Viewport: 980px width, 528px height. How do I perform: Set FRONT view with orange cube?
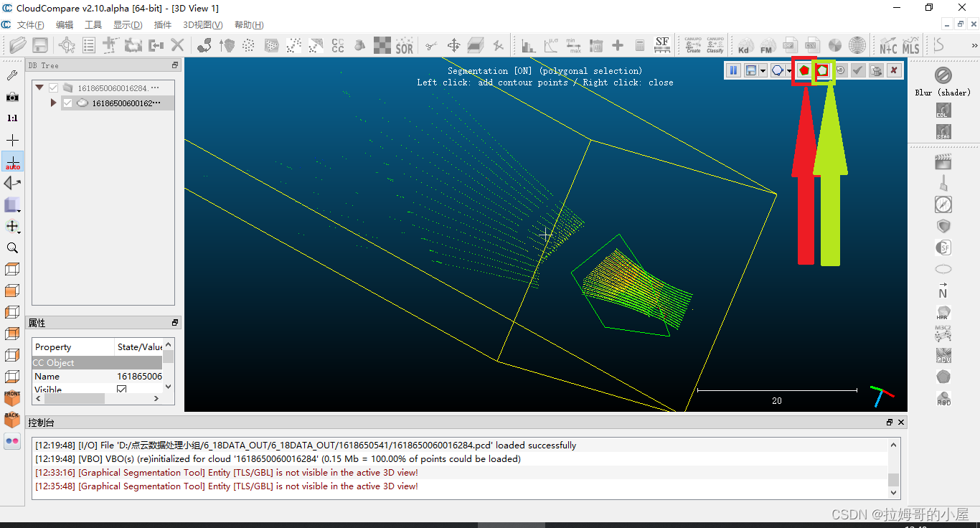coord(13,398)
